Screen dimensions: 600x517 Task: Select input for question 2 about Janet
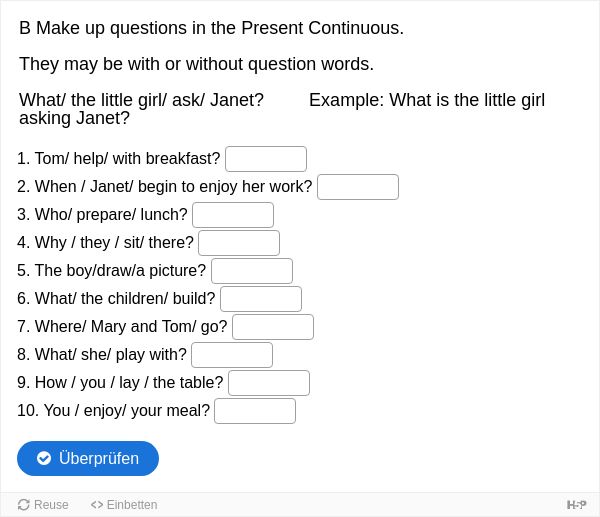click(x=358, y=187)
